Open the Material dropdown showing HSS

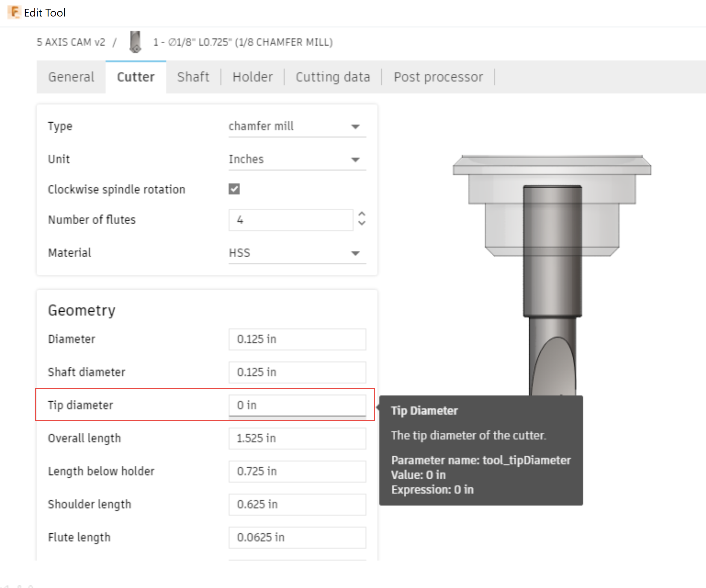coord(297,253)
